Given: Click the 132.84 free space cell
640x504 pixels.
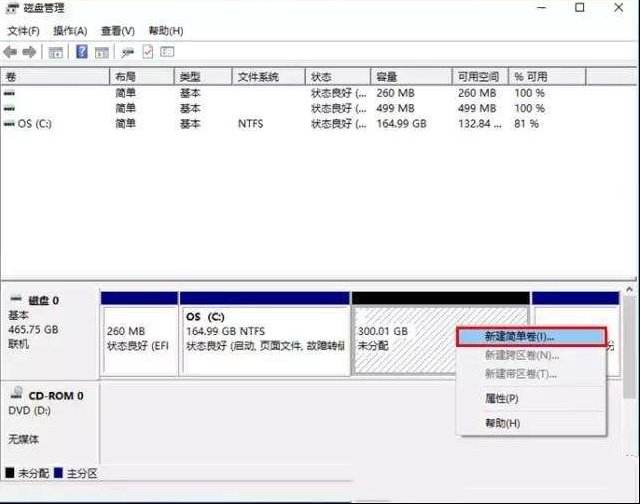Looking at the screenshot, I should pos(480,124).
